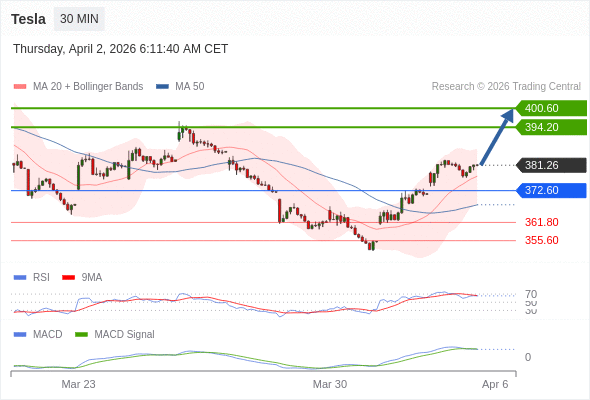The height and width of the screenshot is (400, 590).
Task: Click the 381.26 current price tag
Action: pyautogui.click(x=551, y=165)
